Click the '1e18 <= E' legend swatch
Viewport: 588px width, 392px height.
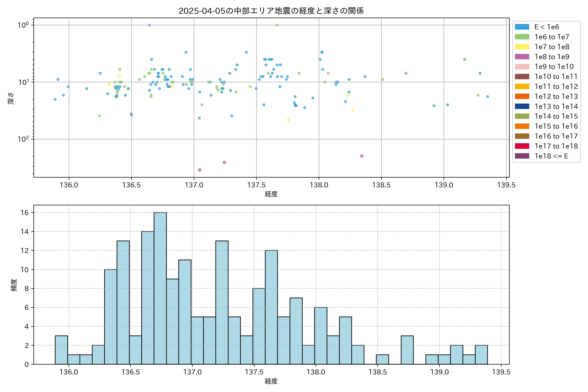pos(522,156)
